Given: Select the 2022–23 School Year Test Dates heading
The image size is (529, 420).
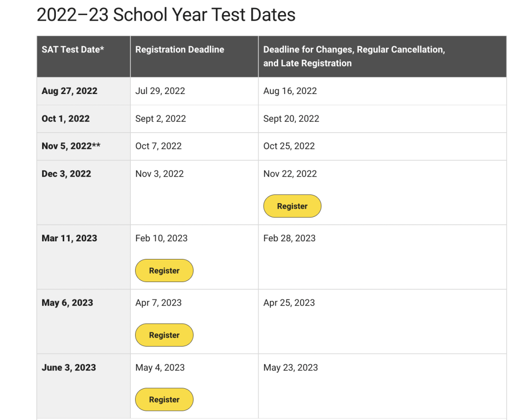Looking at the screenshot, I should coord(166,15).
